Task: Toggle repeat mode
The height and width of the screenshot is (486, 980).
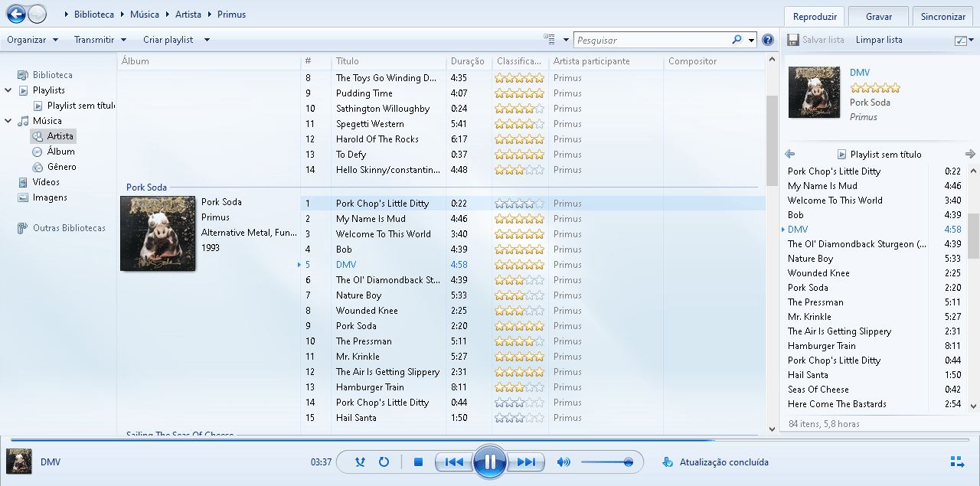Action: point(384,462)
